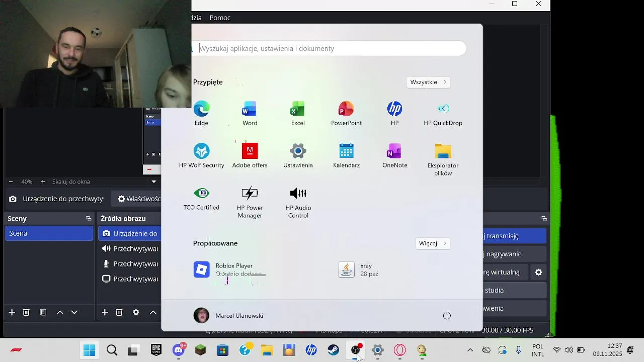Select the Urządzenie do camera source
The height and width of the screenshot is (362, 644).
[x=130, y=233]
